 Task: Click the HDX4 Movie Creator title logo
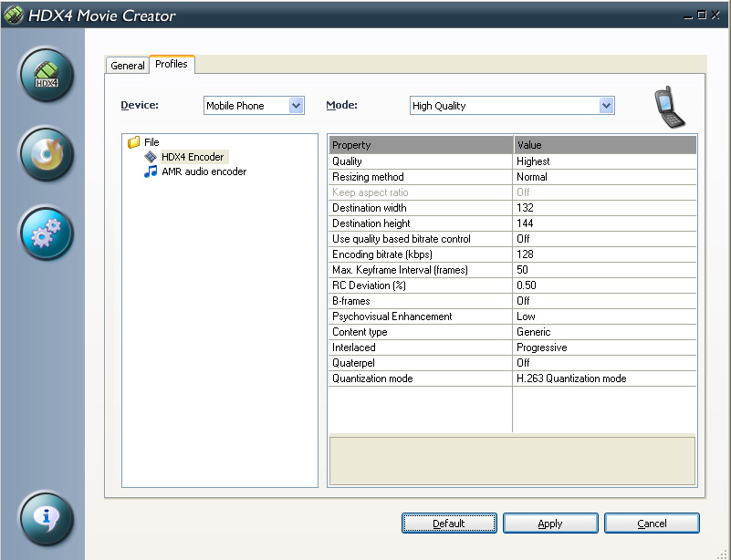[14, 16]
